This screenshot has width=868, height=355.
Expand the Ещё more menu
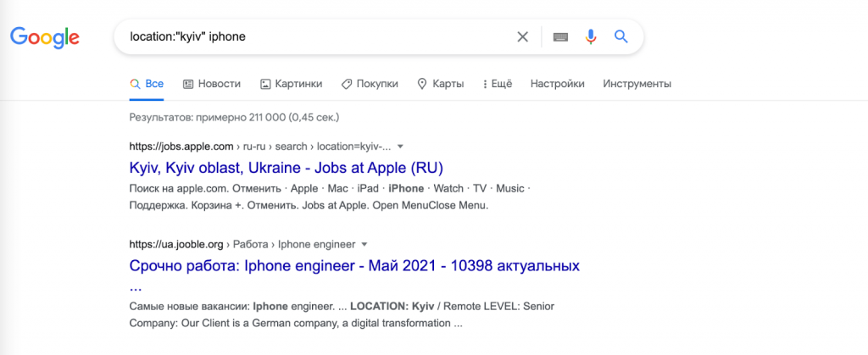point(497,84)
